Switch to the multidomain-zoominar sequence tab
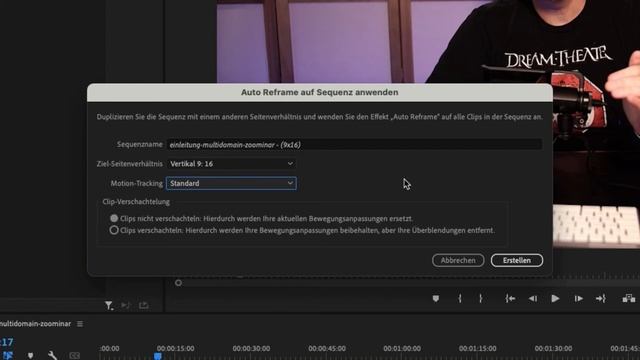The image size is (640, 360). (36, 324)
